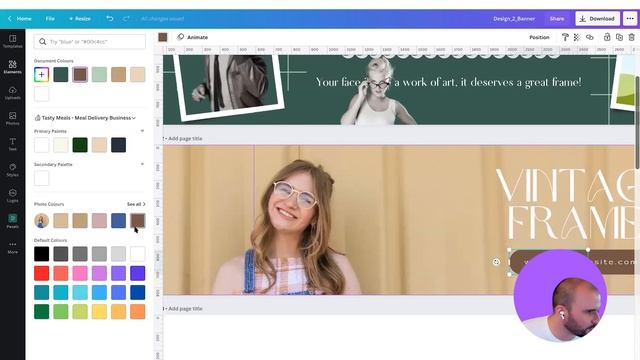Click Add page title above third page
640x360 pixels.
[x=185, y=309]
